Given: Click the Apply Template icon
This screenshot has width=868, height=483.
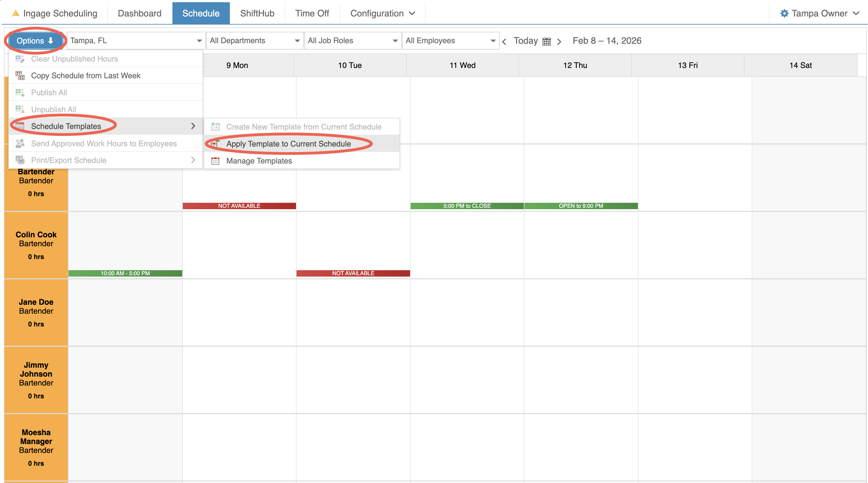Looking at the screenshot, I should (x=215, y=144).
